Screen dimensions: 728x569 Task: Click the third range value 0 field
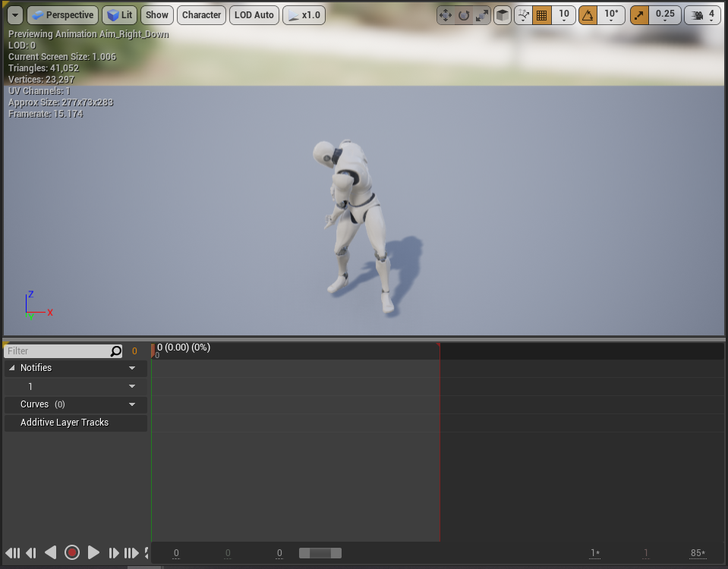click(279, 553)
